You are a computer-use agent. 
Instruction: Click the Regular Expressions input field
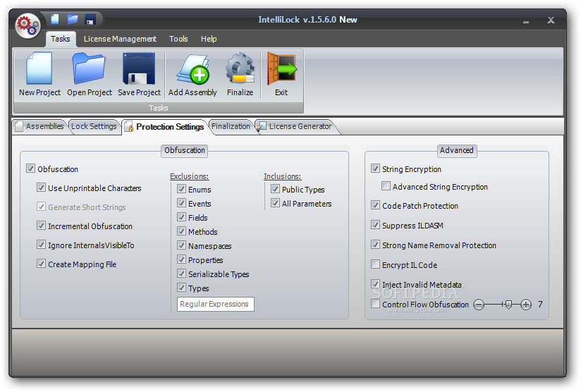[216, 304]
